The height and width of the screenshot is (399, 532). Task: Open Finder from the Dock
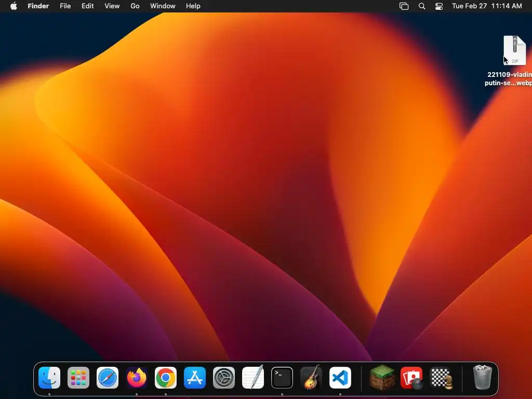(x=49, y=378)
